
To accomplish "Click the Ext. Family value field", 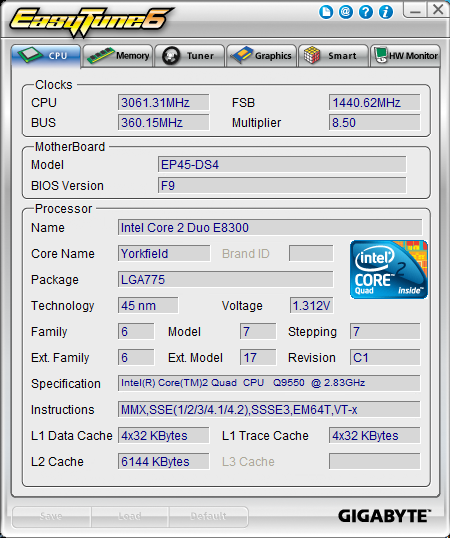I will [x=136, y=358].
